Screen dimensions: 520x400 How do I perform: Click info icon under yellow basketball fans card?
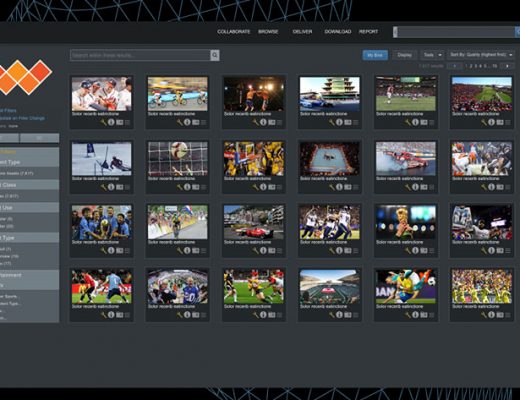click(263, 187)
